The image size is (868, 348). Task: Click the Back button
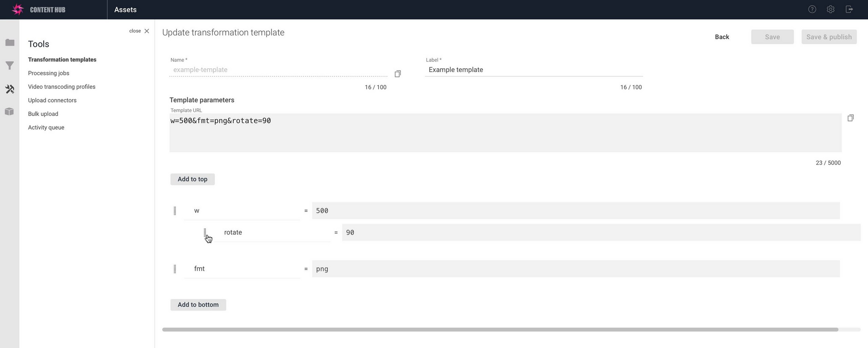coord(722,37)
